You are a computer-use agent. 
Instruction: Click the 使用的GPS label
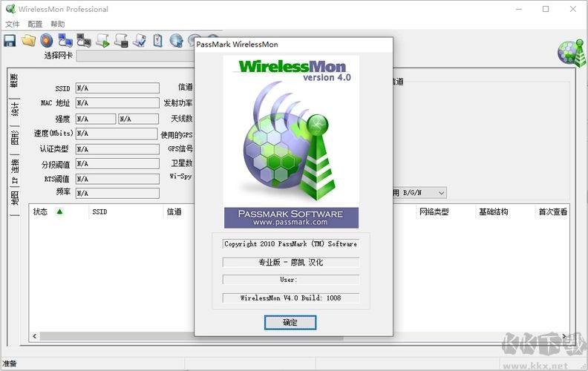click(177, 135)
